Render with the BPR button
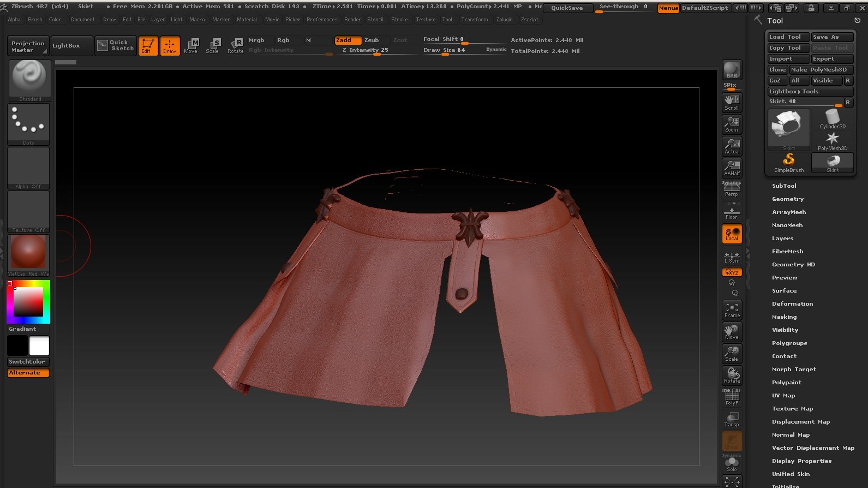Screen dimensions: 868x488 [x=732, y=70]
